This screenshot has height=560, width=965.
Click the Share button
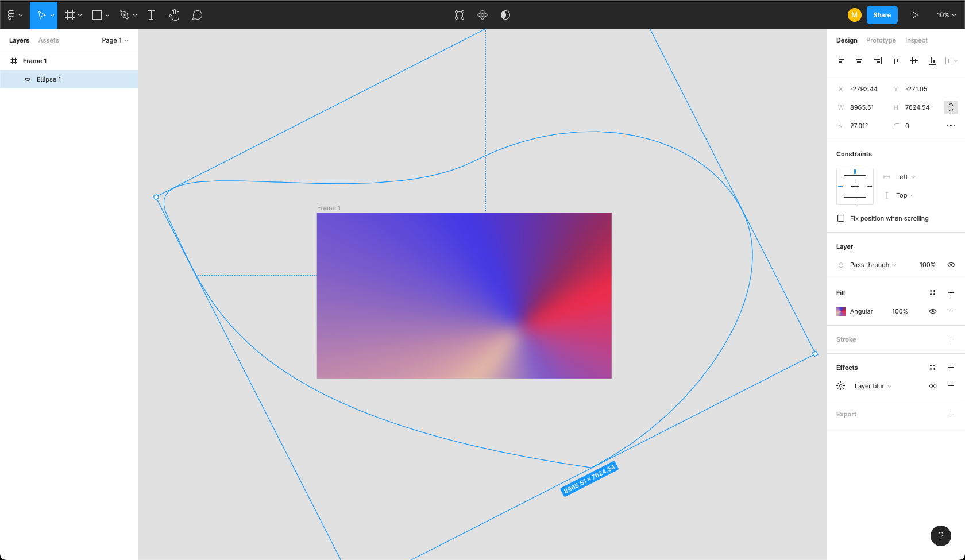(x=882, y=15)
